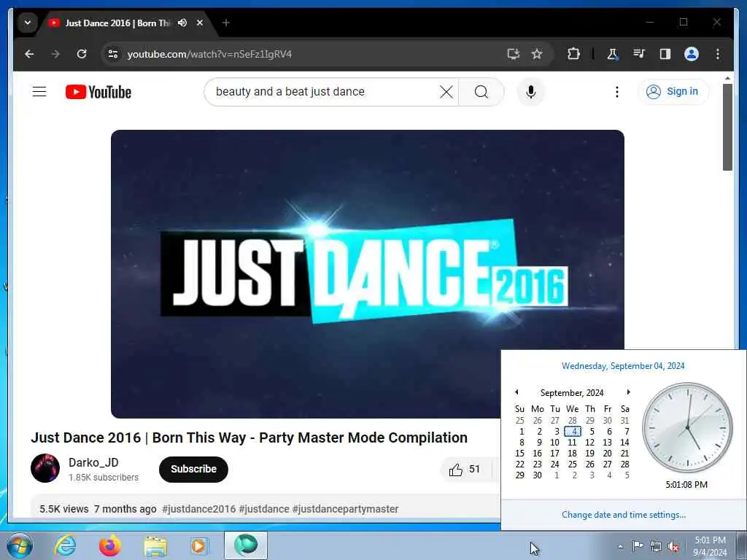The height and width of the screenshot is (560, 747).
Task: Open Action Center flag icon
Action: [638, 546]
